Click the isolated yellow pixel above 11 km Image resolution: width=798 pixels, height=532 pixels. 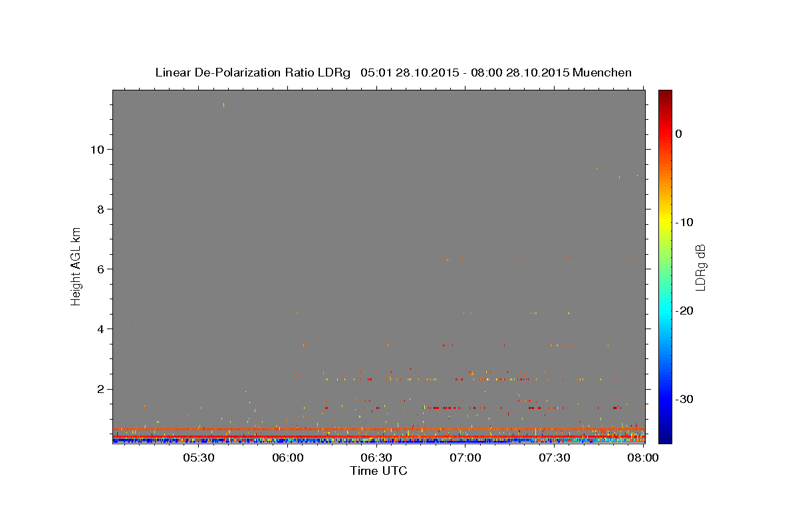pyautogui.click(x=224, y=104)
